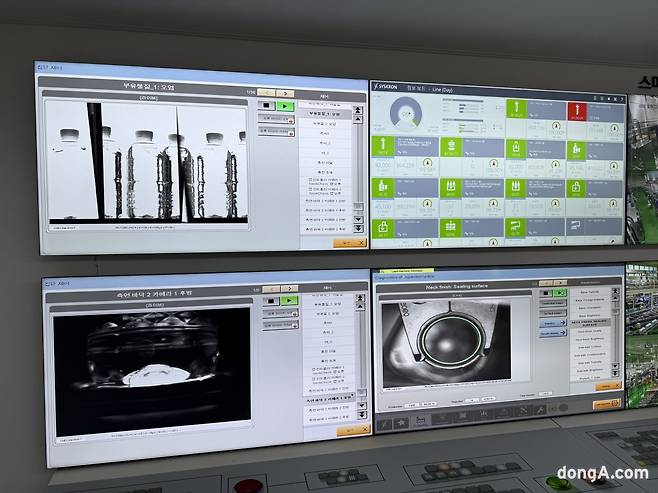
Task: Click the wrench icon in bottom toolbar
Action: (541, 410)
